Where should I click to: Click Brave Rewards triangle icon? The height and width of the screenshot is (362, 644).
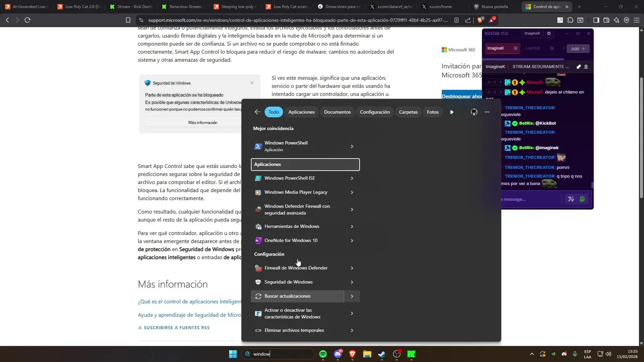[x=493, y=20]
